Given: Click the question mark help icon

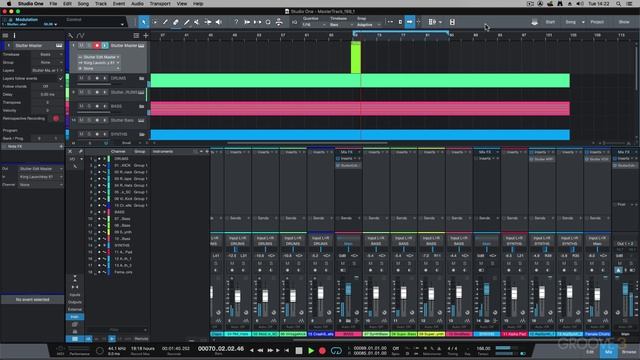Looking at the screenshot, I should coord(236,22).
